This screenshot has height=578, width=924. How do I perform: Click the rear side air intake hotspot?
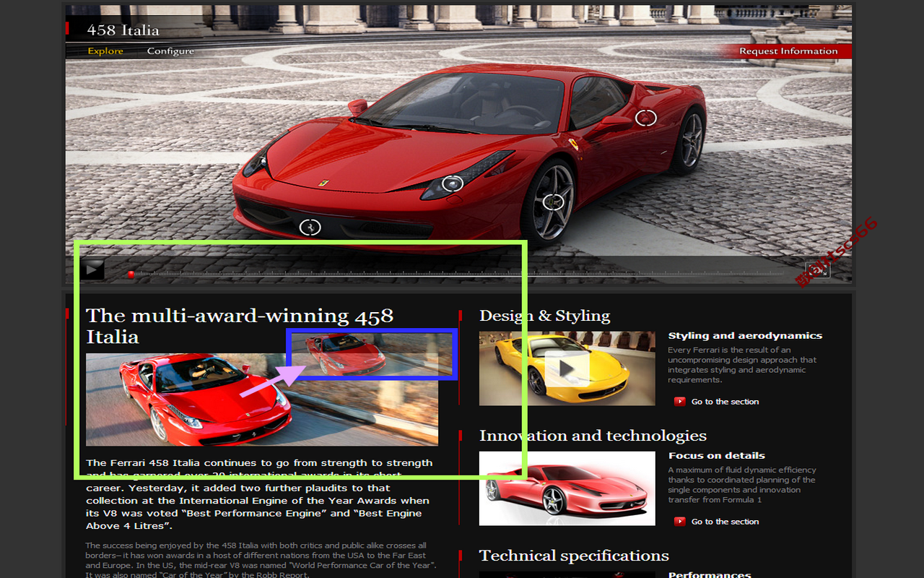[x=645, y=118]
